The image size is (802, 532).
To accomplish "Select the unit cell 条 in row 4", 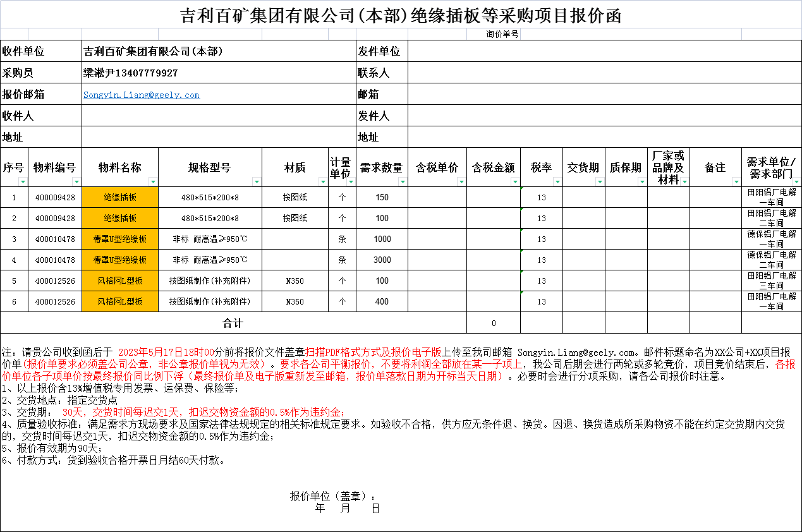I will [x=343, y=260].
